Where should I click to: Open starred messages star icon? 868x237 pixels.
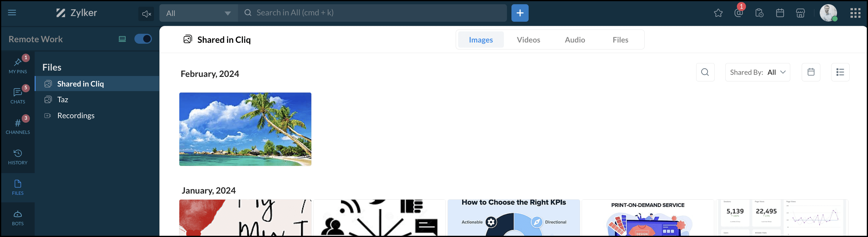pos(718,13)
